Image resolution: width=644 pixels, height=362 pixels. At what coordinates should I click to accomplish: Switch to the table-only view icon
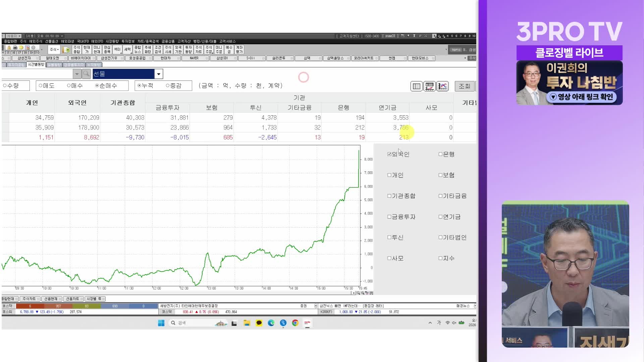pos(416,86)
